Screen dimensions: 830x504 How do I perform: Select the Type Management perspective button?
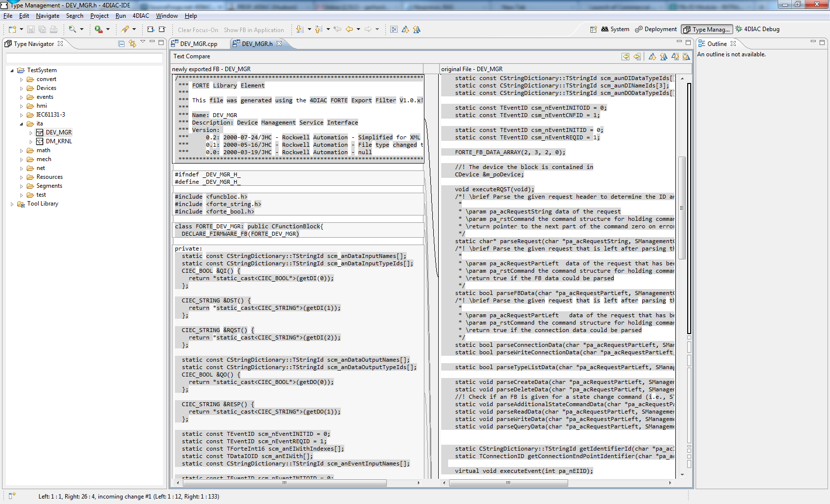tap(706, 30)
